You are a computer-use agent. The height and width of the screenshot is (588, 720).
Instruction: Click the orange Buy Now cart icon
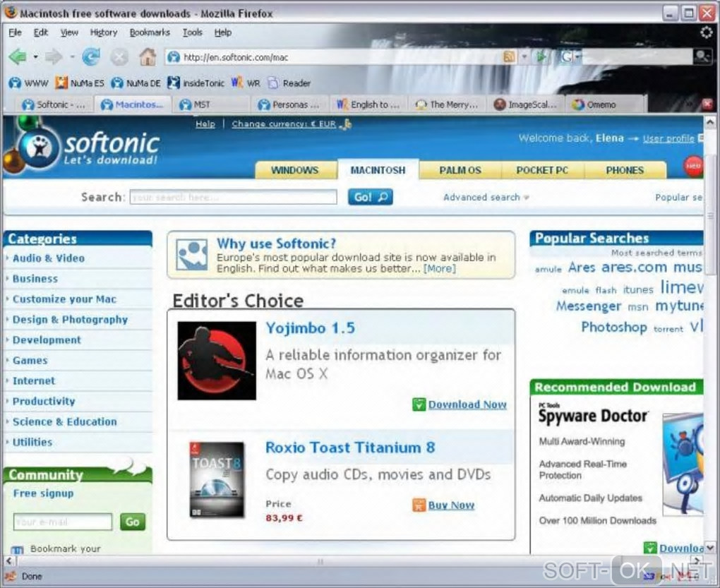419,505
